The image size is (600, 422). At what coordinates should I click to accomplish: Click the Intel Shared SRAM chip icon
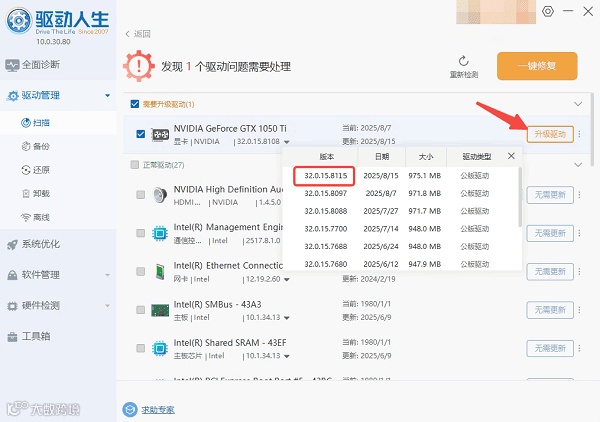click(x=160, y=348)
